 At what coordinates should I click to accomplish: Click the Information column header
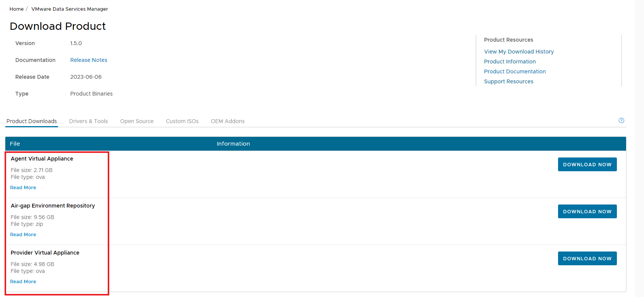point(233,144)
